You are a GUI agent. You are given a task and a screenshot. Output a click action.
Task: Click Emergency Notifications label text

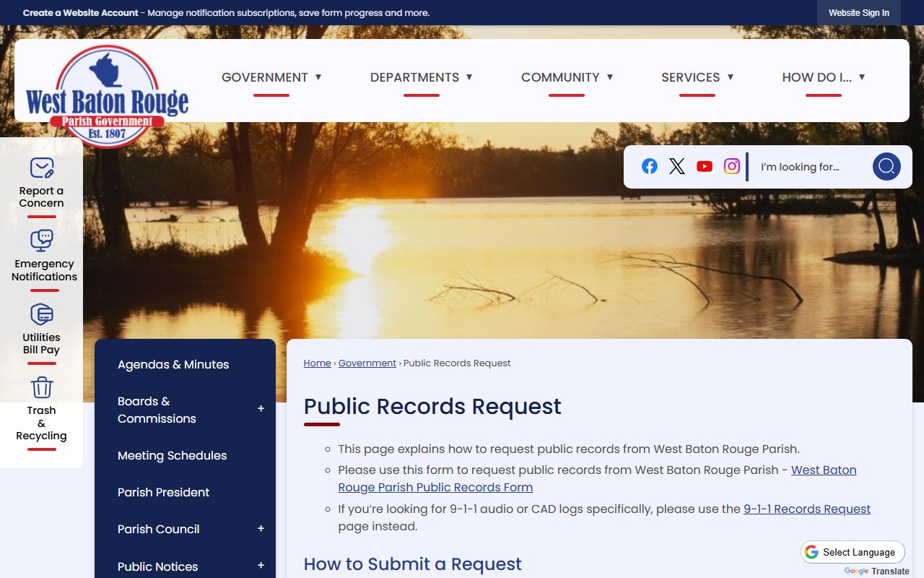[x=44, y=270]
